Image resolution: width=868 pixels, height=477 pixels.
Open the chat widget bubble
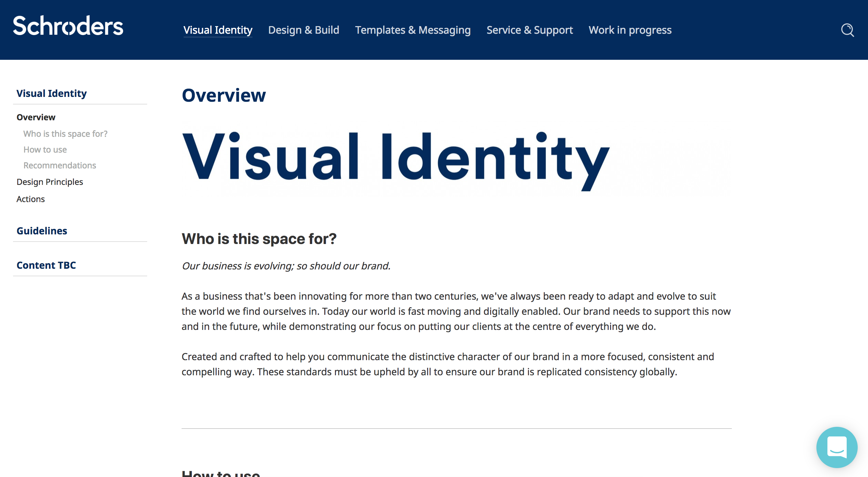[837, 447]
